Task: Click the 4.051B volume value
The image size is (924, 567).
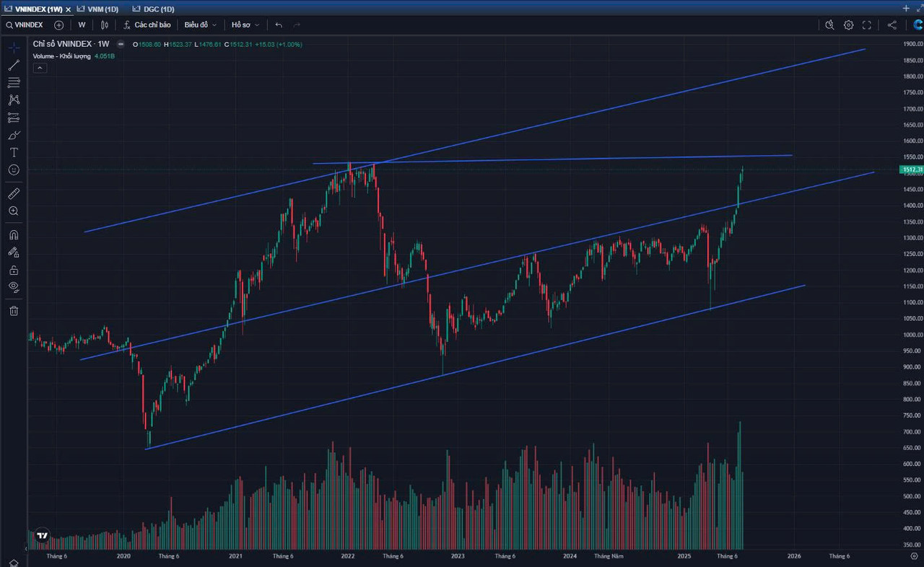Action: coord(105,56)
